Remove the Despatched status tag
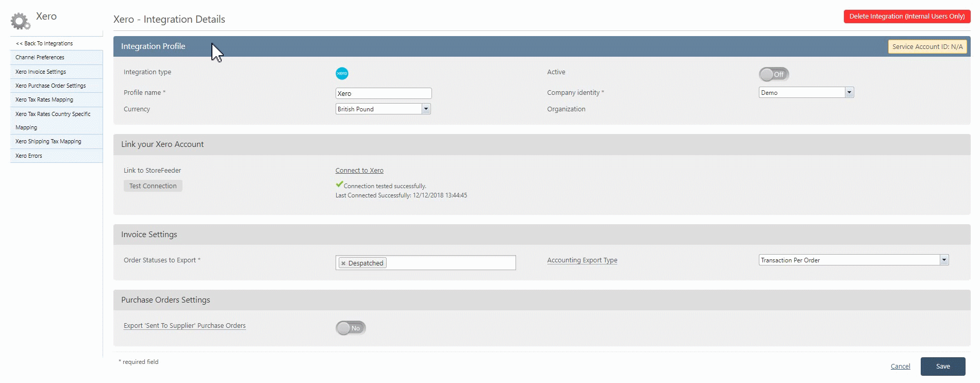 [x=343, y=263]
